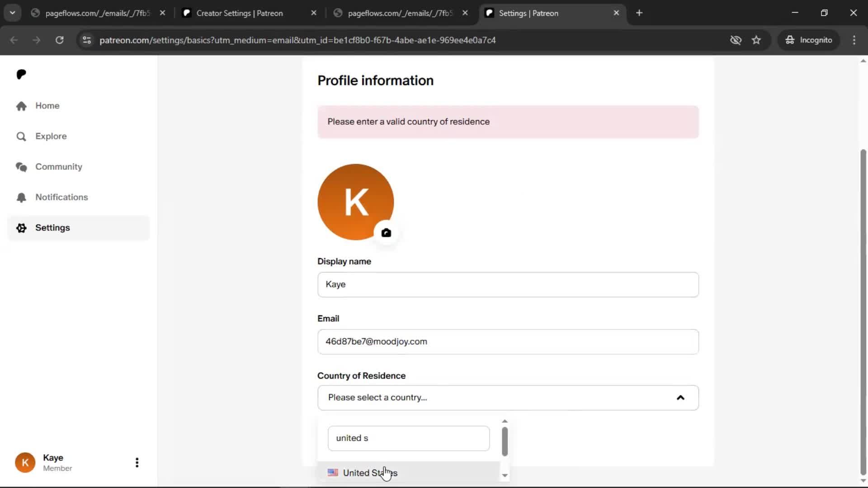Click the camera icon to change avatar

point(386,233)
